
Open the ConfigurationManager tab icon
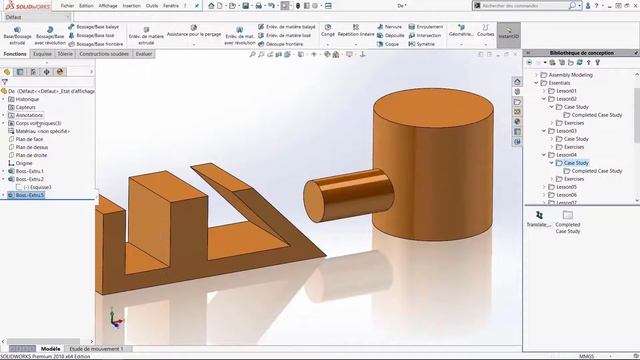click(x=33, y=72)
